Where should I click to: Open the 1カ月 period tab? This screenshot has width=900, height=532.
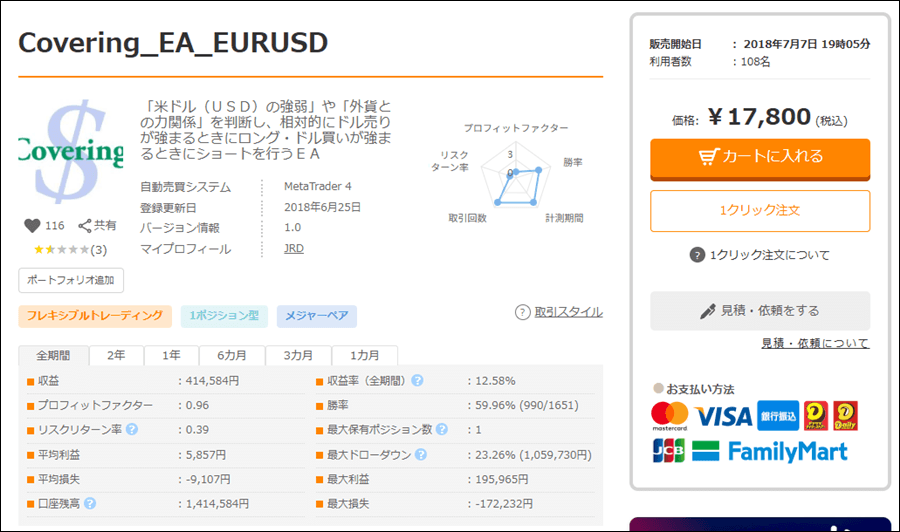pos(364,356)
